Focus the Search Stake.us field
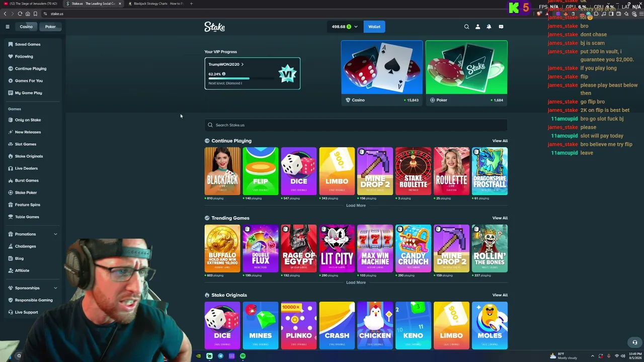 [356, 125]
